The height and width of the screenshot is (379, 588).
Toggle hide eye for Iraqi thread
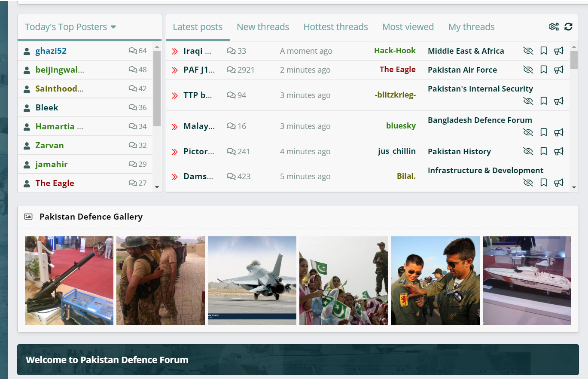pos(528,51)
